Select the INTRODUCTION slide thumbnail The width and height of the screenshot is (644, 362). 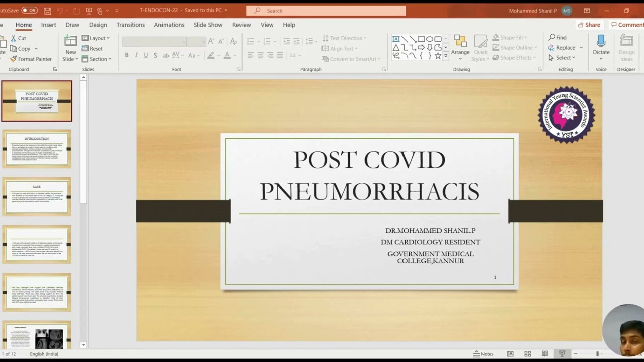(x=37, y=149)
